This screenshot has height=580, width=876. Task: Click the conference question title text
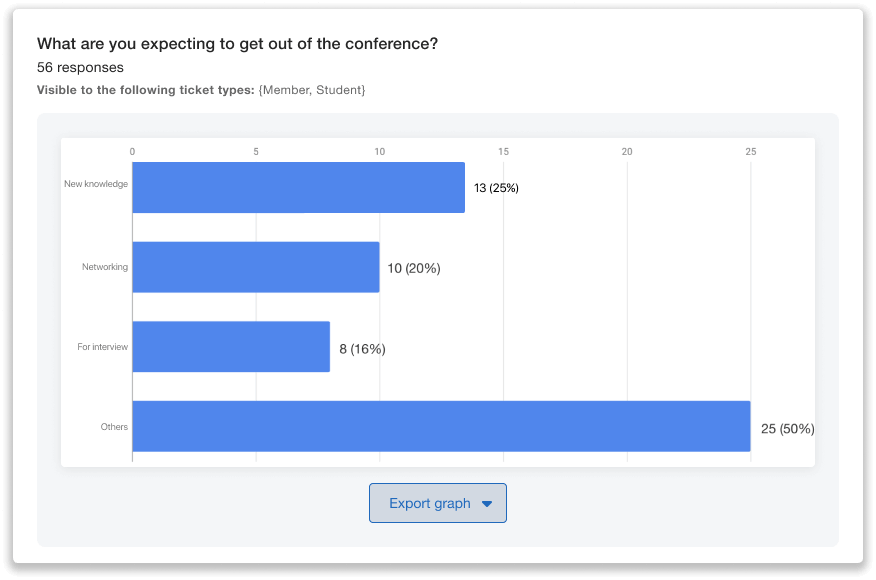pyautogui.click(x=240, y=43)
